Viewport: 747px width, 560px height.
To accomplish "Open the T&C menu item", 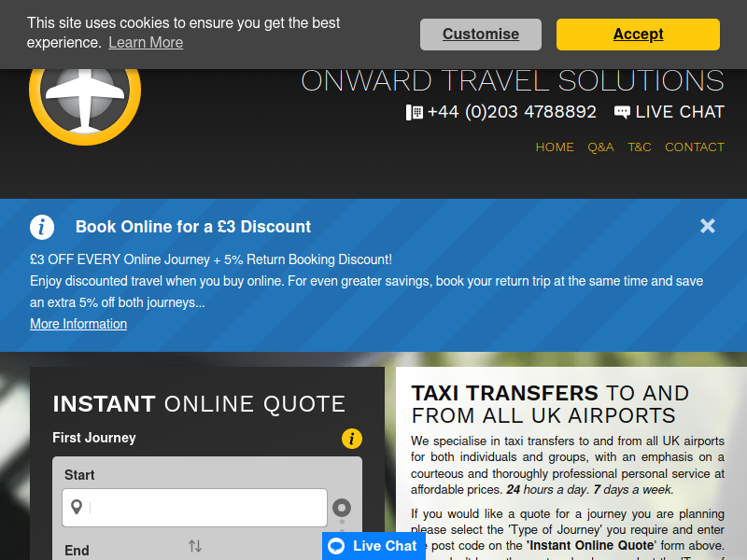I will coord(640,147).
